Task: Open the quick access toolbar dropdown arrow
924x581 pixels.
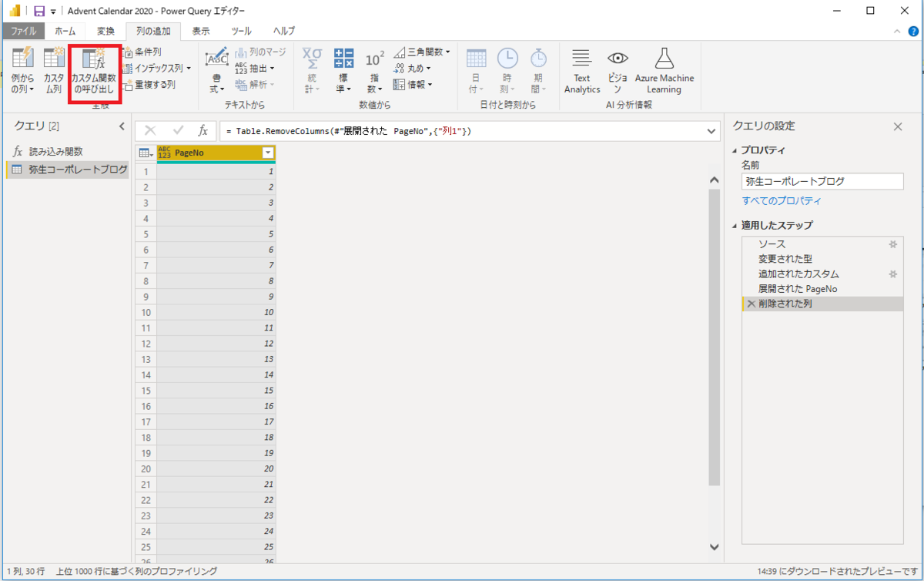Action: coord(53,12)
